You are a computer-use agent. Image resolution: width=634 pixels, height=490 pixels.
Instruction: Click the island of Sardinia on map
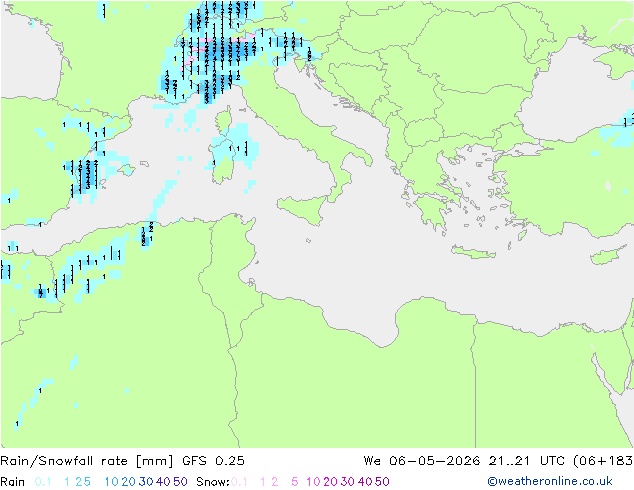[x=222, y=160]
